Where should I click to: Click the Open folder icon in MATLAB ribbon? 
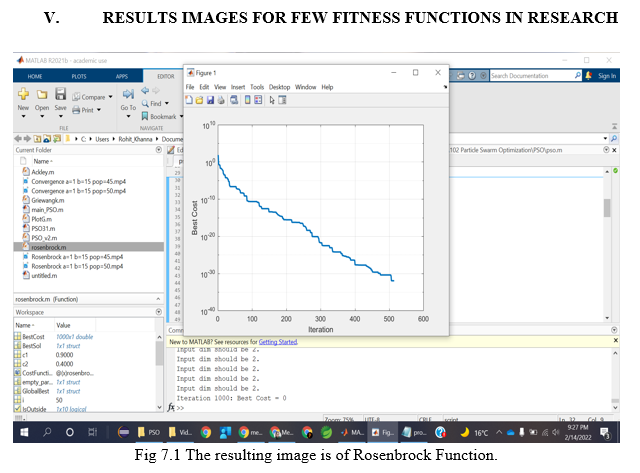[42, 95]
